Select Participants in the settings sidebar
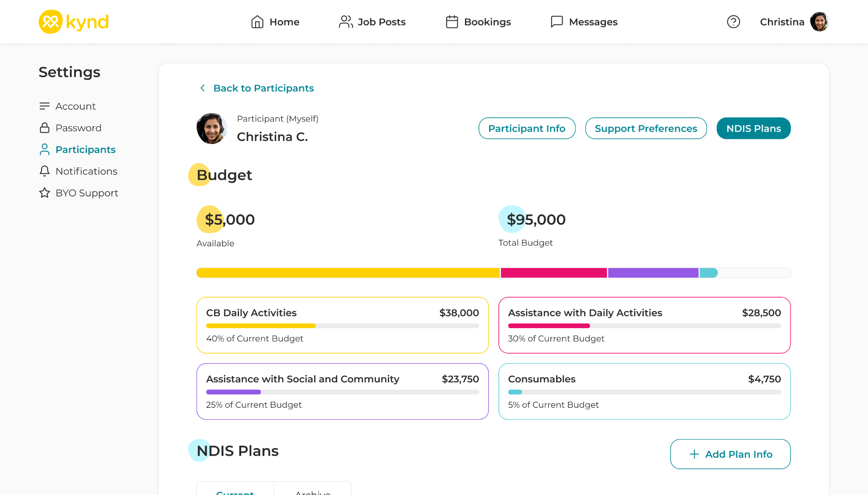Screen dimensions: 868x495 [85, 149]
